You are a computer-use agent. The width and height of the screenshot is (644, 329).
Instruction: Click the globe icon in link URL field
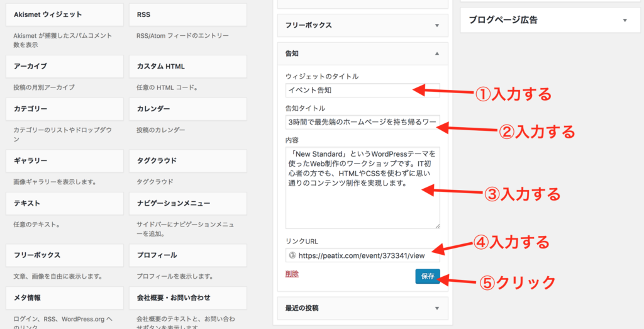click(292, 255)
